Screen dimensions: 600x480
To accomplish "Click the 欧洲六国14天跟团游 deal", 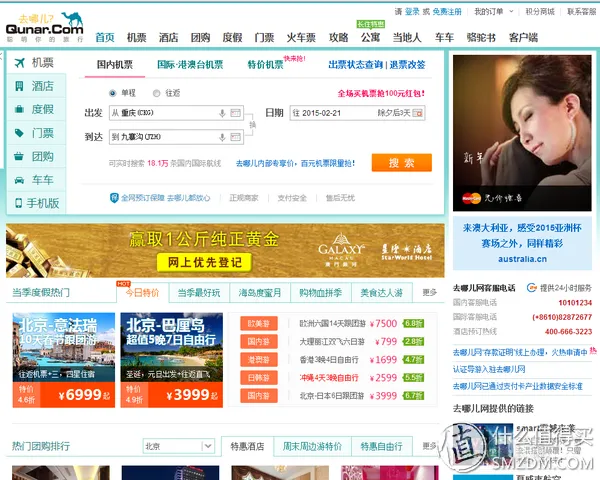I will 333,323.
